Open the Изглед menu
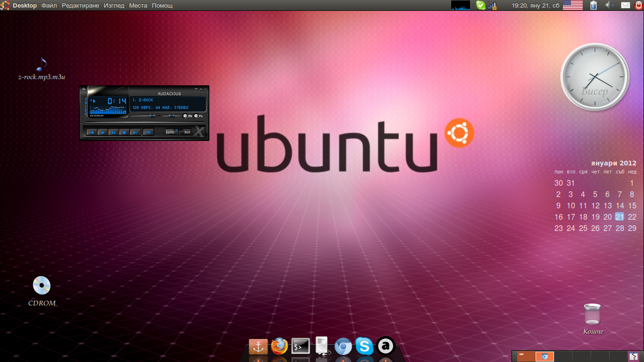 (114, 6)
